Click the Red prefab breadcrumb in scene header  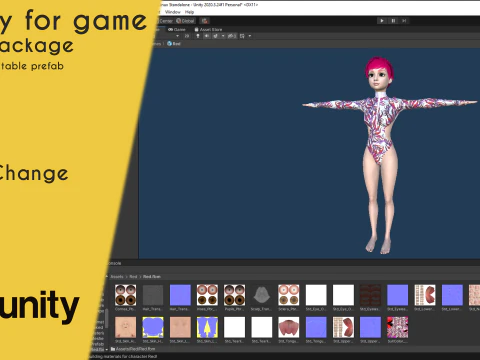(x=174, y=44)
